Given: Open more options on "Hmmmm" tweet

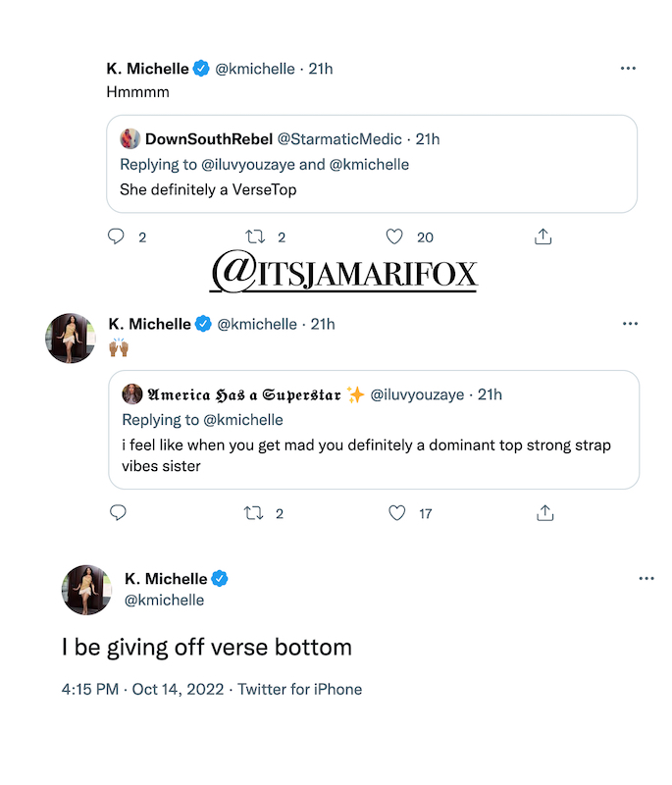Looking at the screenshot, I should coord(629,68).
